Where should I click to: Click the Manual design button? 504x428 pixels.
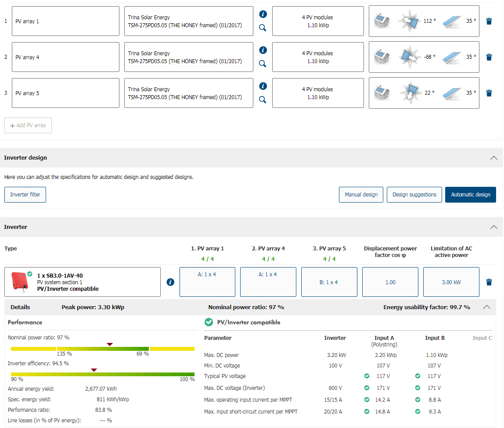pos(361,195)
